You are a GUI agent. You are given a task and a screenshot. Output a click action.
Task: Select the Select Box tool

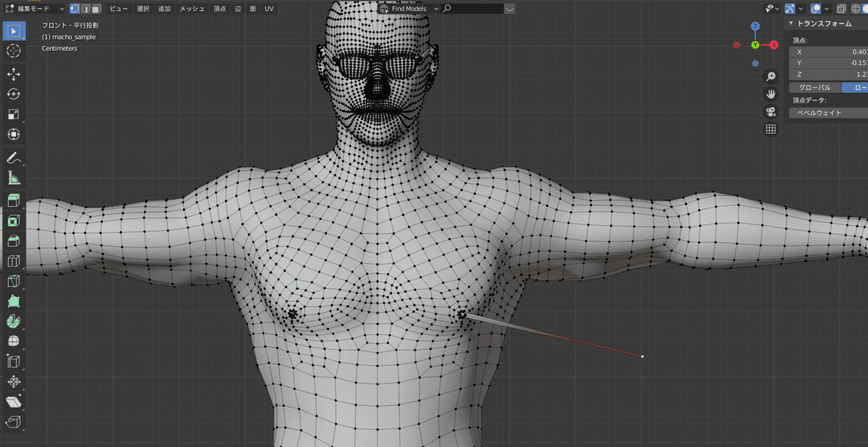[x=14, y=32]
